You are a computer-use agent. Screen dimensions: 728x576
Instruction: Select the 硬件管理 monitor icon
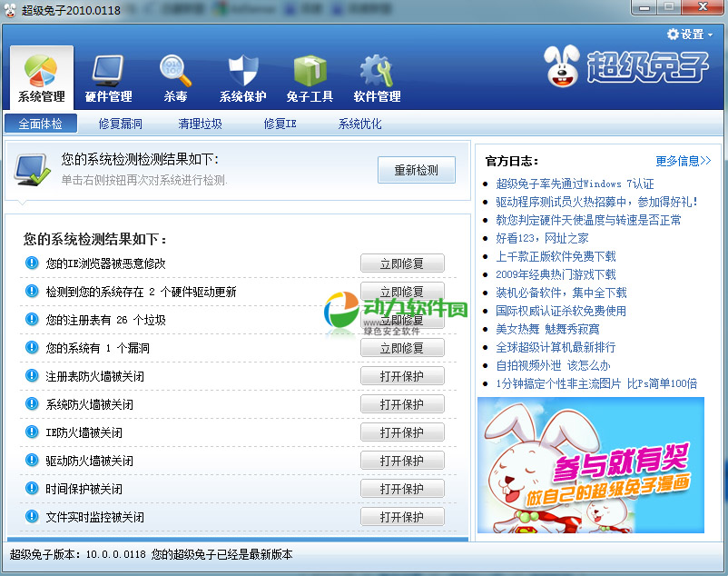coord(108,71)
